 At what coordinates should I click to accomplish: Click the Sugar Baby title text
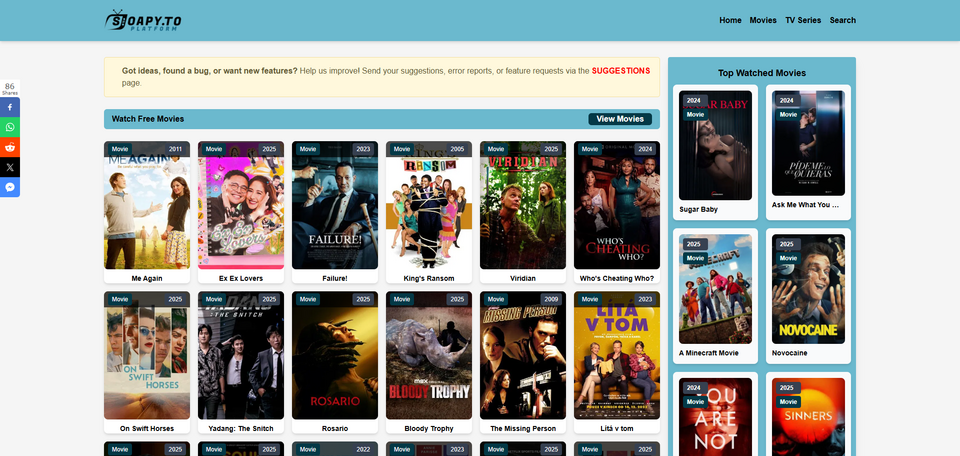699,209
